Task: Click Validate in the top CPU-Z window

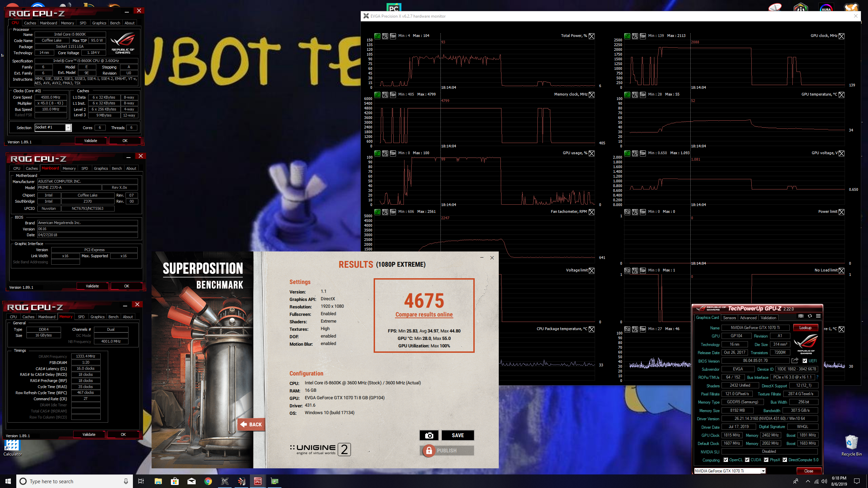Action: (x=91, y=141)
